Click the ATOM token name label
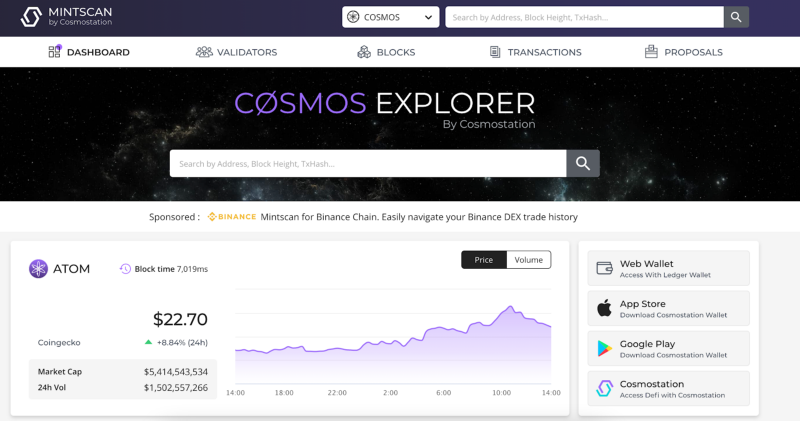This screenshot has width=800, height=421. click(x=71, y=268)
